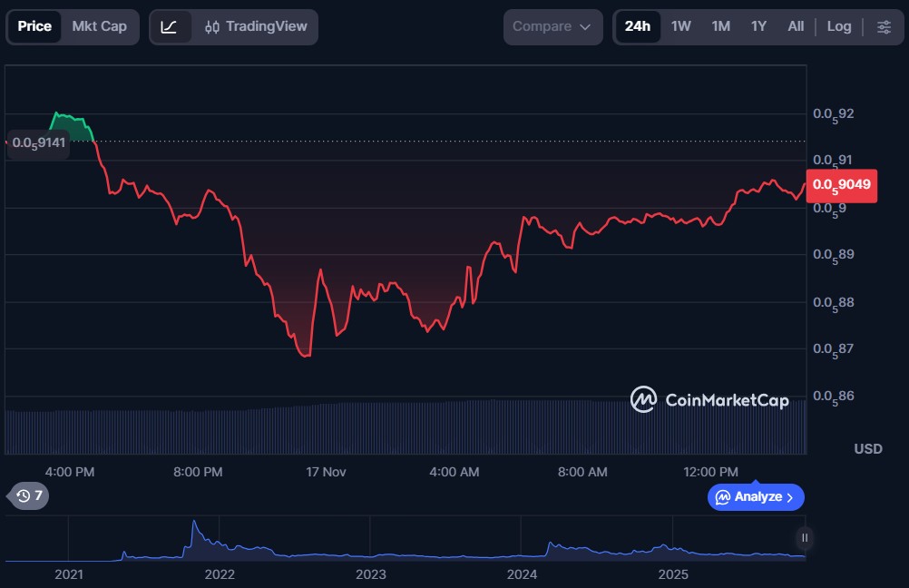Click the Analyze button
The width and height of the screenshot is (909, 588).
(756, 496)
